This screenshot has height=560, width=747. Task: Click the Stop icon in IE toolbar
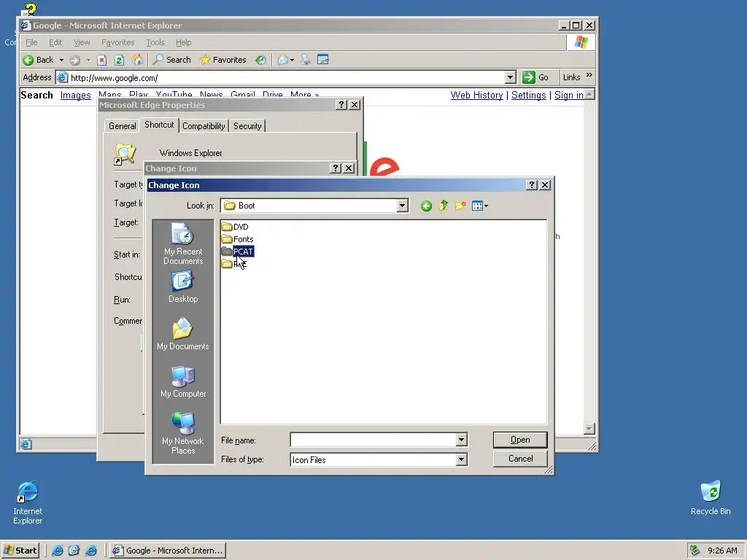tap(101, 60)
